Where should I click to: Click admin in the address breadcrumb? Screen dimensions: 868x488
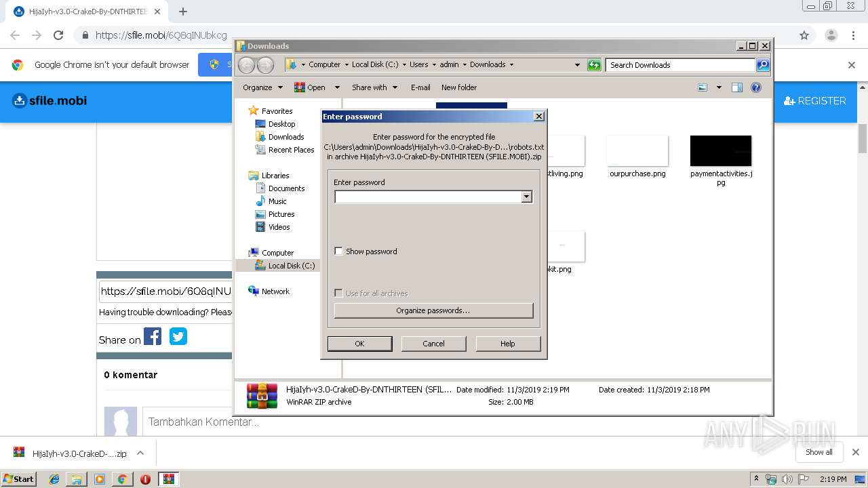pos(449,65)
